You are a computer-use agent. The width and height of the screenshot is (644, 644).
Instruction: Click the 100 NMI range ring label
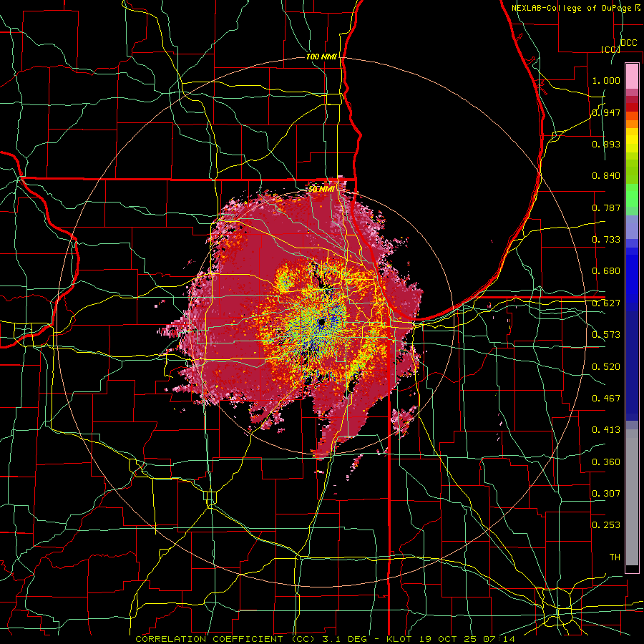(x=321, y=57)
